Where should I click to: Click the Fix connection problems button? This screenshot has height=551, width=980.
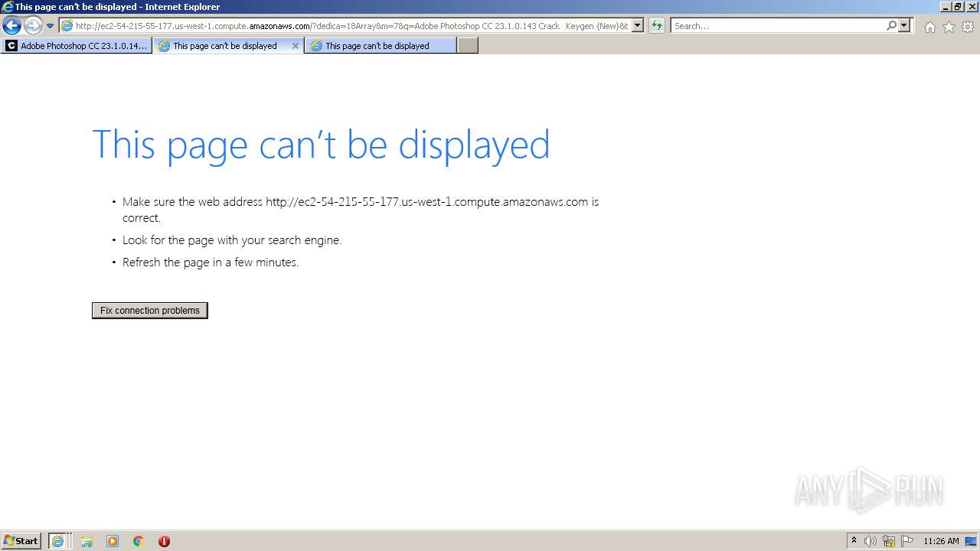(x=150, y=311)
